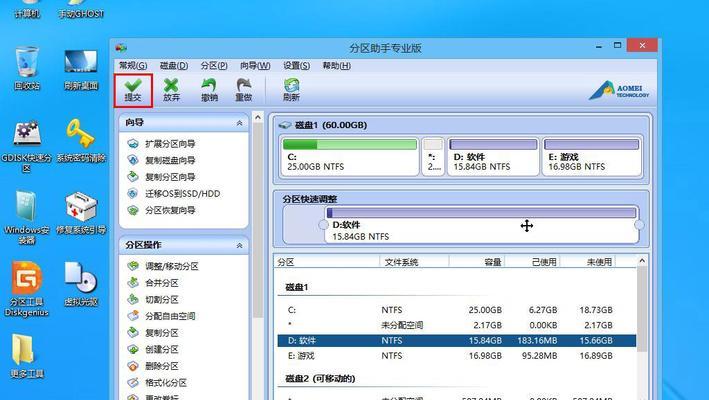Image resolution: width=709 pixels, height=400 pixels.
Task: Collapse the 向导 panel chevron
Action: [x=239, y=123]
